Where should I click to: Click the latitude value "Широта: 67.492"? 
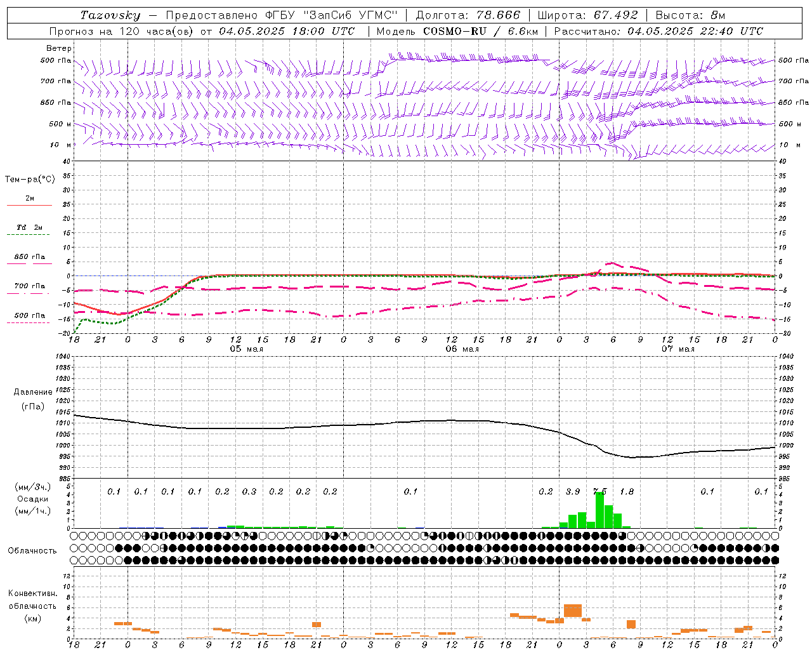[587, 15]
